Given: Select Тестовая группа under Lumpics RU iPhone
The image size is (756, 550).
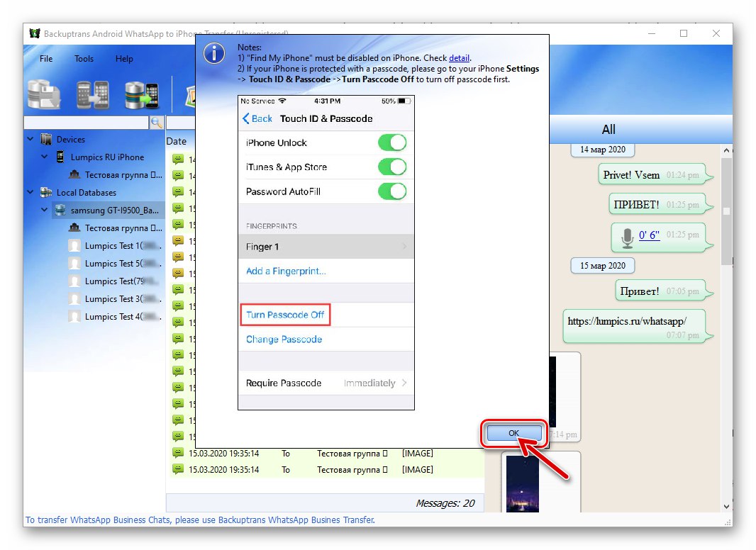Looking at the screenshot, I should tap(123, 175).
